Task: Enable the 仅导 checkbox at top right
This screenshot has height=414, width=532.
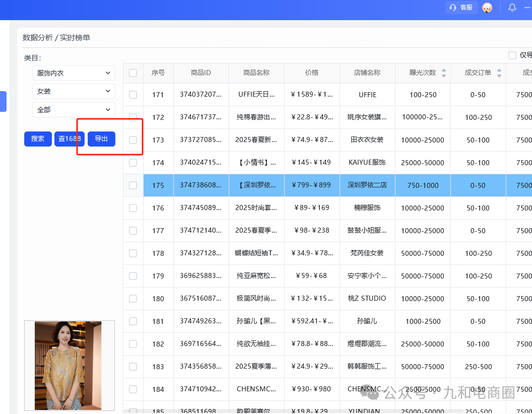Action: pos(512,55)
